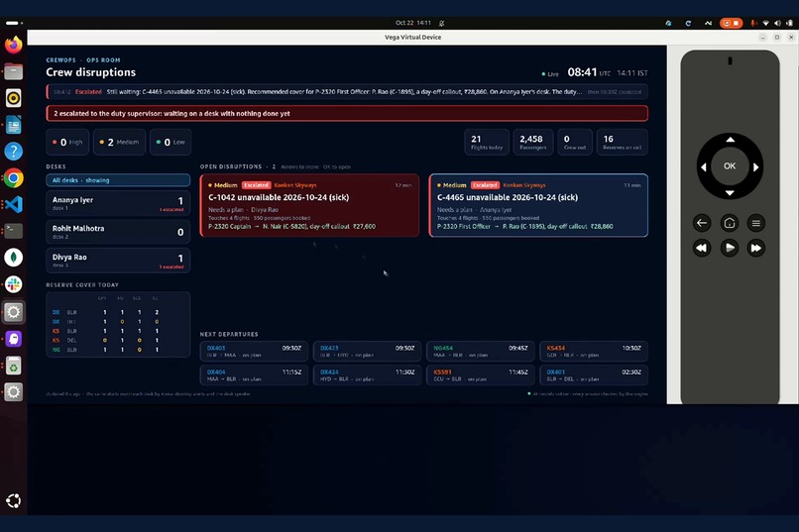Tap the remote's left arrow
Viewport: 799px width, 532px height.
tap(704, 167)
